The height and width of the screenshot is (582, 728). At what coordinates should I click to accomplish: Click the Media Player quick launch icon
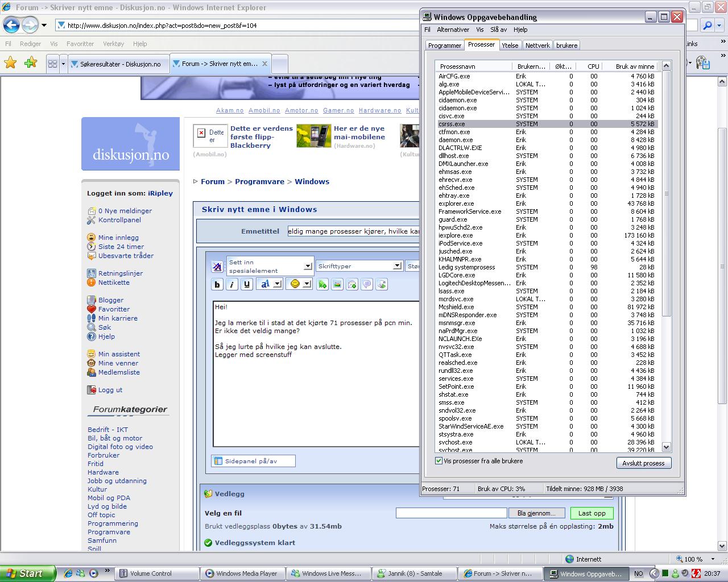[93, 573]
